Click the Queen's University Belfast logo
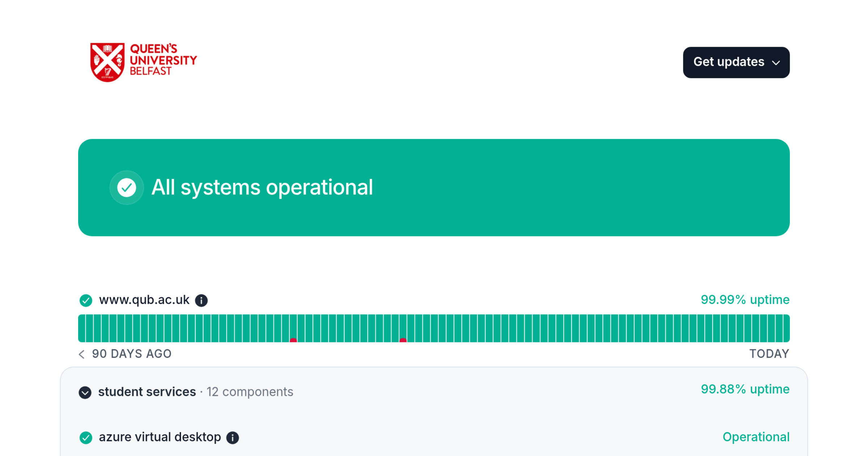Screen dimensions: 868x456 point(143,62)
